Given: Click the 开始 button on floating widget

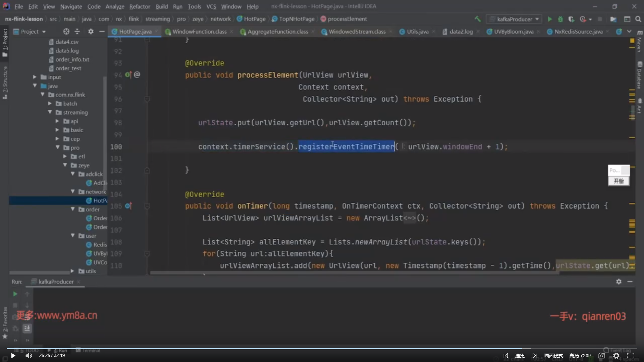Looking at the screenshot, I should coord(619,181).
